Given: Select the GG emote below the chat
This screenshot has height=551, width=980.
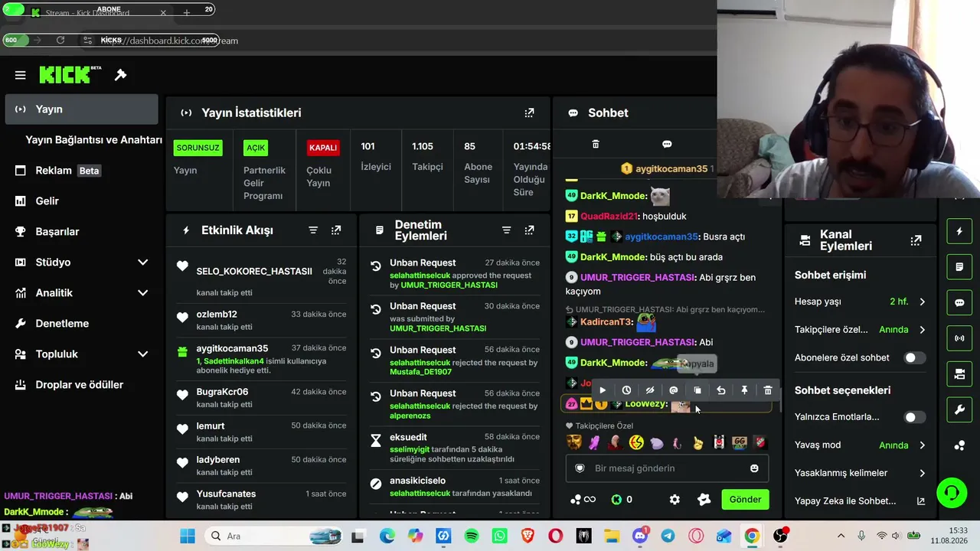Looking at the screenshot, I should [x=740, y=442].
